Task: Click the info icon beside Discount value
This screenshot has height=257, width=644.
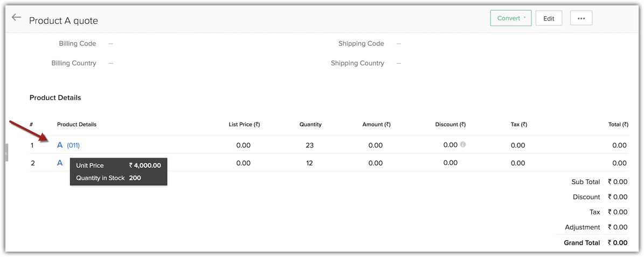Action: pos(463,145)
